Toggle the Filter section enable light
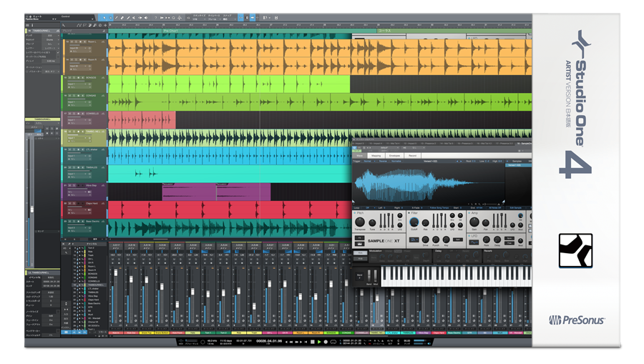This screenshot has height=364, width=644. [x=409, y=213]
